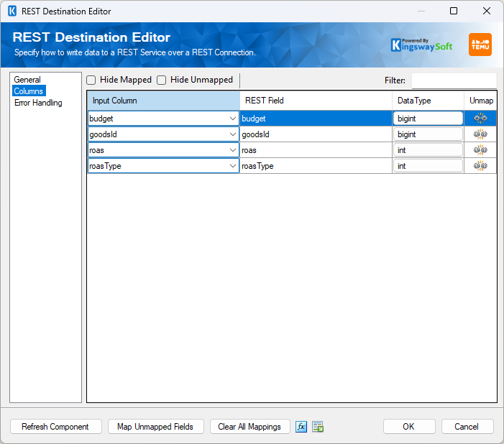Open the roasType input column dropdown
The width and height of the screenshot is (504, 444).
233,165
